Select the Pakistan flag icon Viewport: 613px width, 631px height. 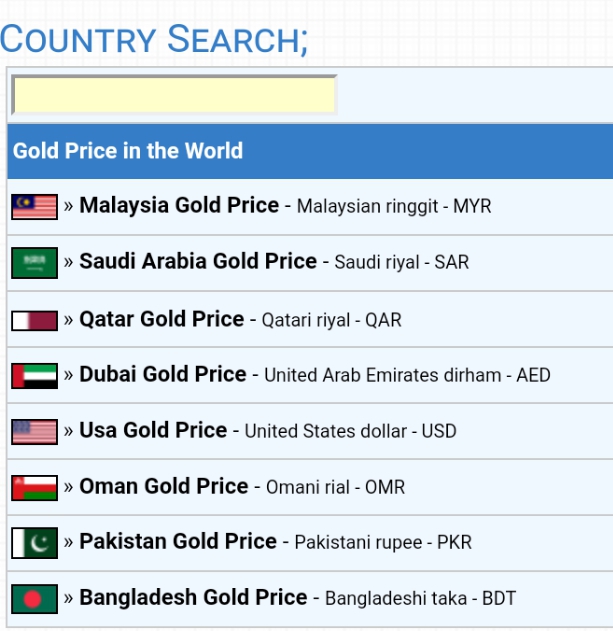tap(34, 543)
